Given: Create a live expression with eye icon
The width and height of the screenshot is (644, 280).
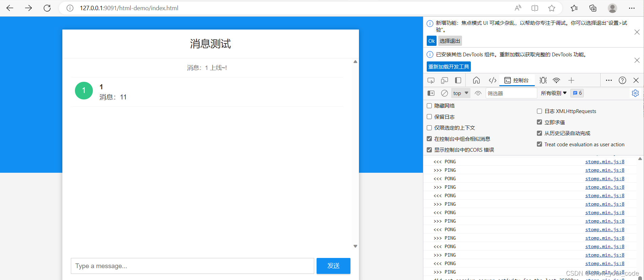Looking at the screenshot, I should coord(478,93).
